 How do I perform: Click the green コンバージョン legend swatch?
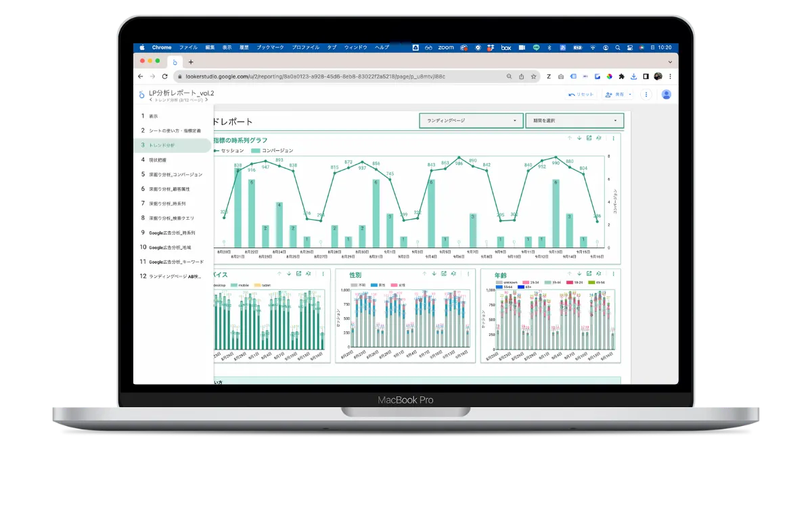[x=256, y=150]
